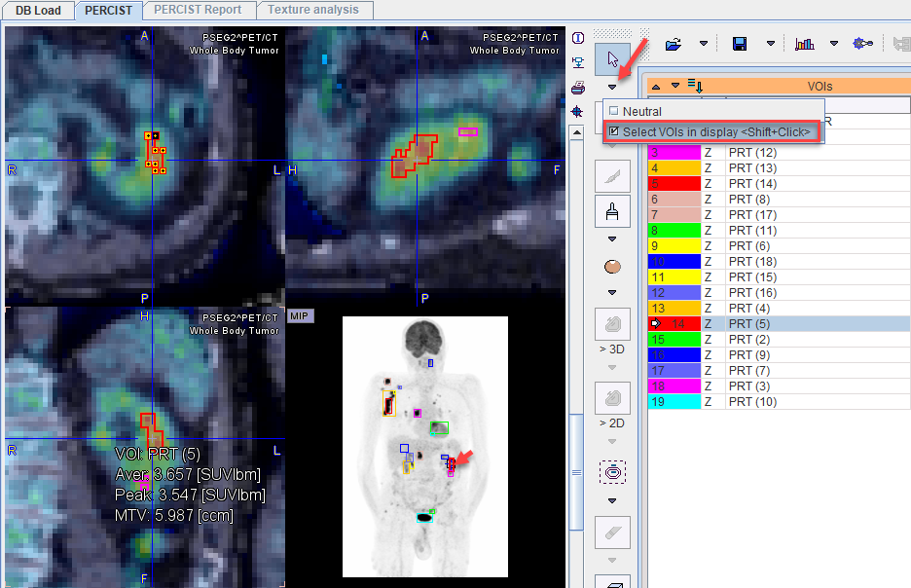This screenshot has height=588, width=911.
Task: Expand dropdown arrow below pointer tool
Action: pyautogui.click(x=612, y=88)
